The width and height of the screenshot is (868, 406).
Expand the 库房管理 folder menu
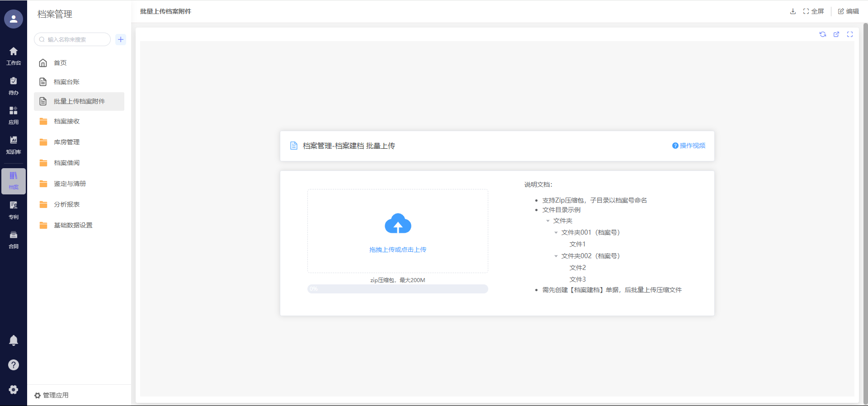tap(66, 142)
